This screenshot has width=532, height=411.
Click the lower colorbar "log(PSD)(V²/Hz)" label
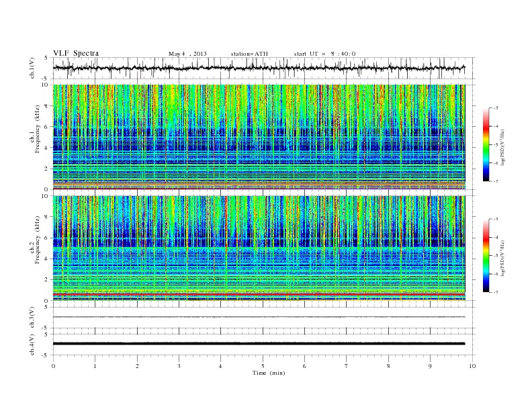point(502,258)
